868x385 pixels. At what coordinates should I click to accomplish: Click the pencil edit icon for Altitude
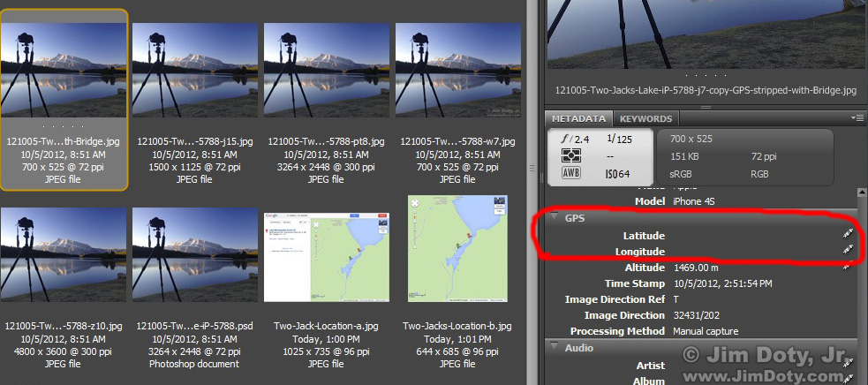847,268
